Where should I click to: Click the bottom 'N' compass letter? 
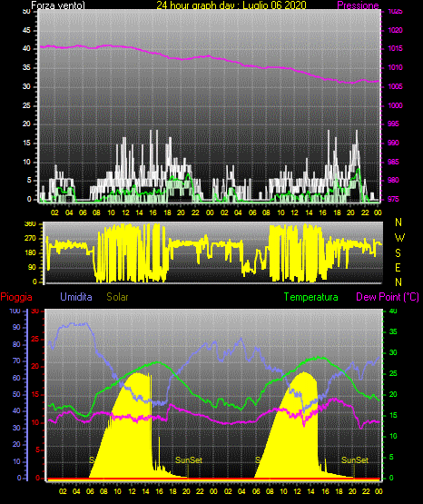click(398, 282)
